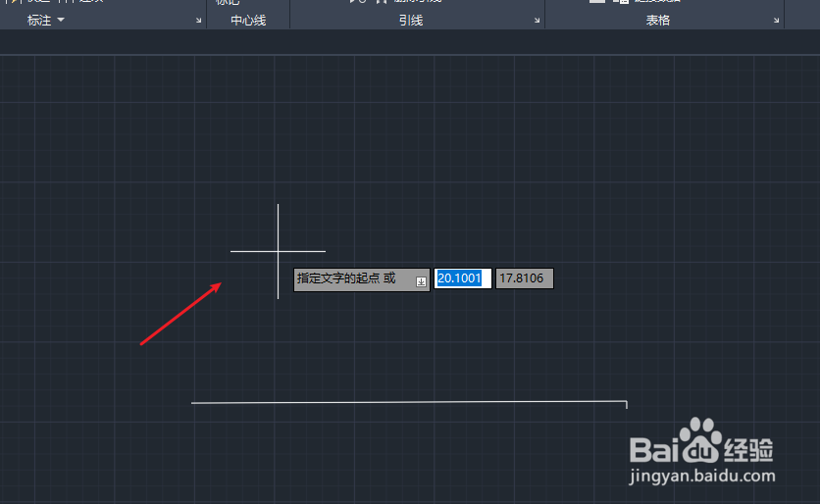Expand the 标注 panel dropdown
The height and width of the screenshot is (504, 820).
[60, 20]
